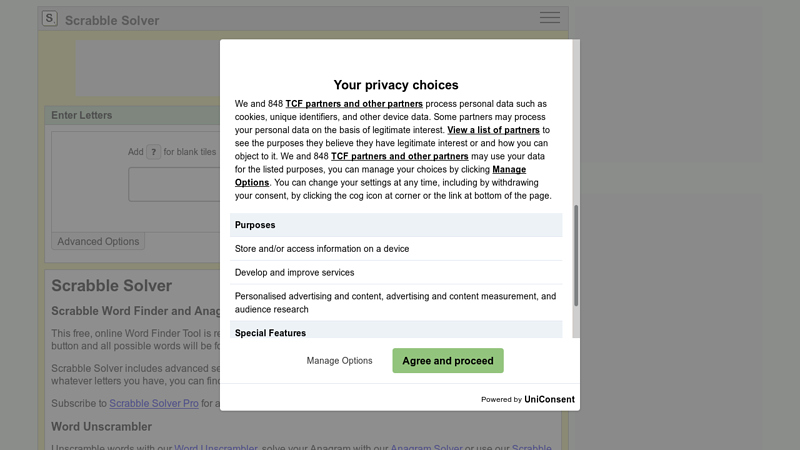Click the Scrabble Solver site title
Screen dimensions: 800x450
112,20
